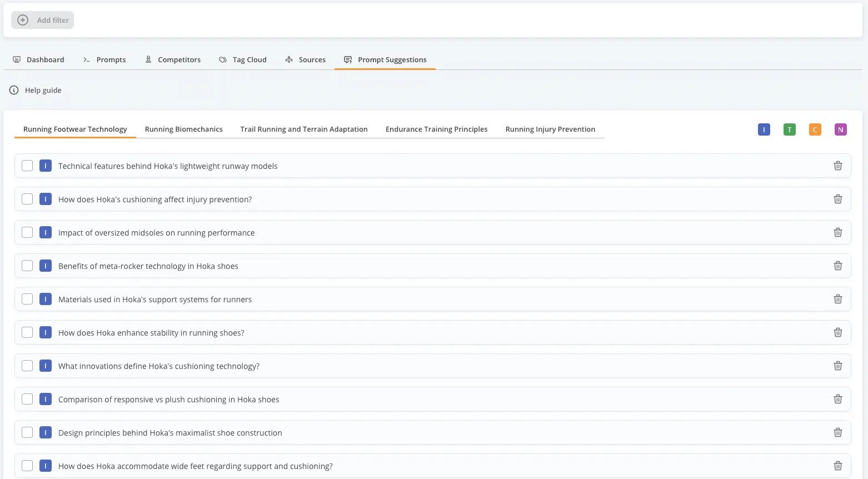Screen dimensions: 868x479
Task: Delete the wide feet support prompt
Action: 837,466
